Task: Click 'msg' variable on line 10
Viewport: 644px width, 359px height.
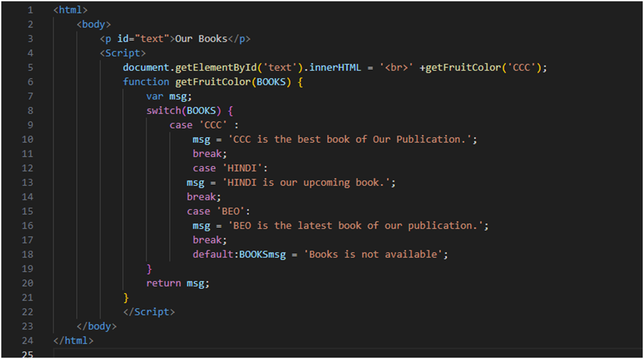Action: (201, 139)
